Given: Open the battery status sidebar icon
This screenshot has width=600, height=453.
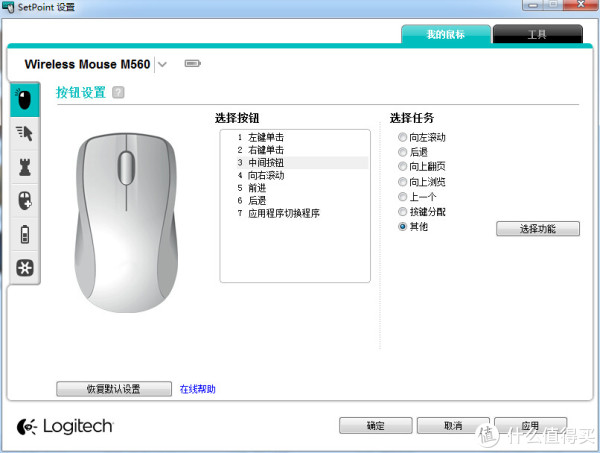Looking at the screenshot, I should (25, 234).
